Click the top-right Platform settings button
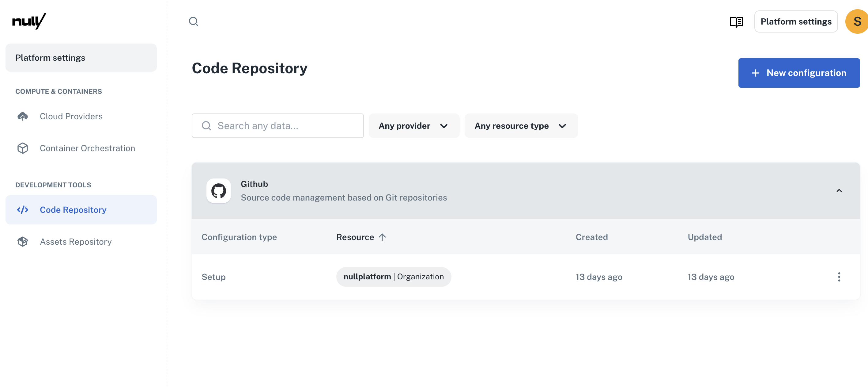Viewport: 868px width, 387px height. click(x=796, y=21)
